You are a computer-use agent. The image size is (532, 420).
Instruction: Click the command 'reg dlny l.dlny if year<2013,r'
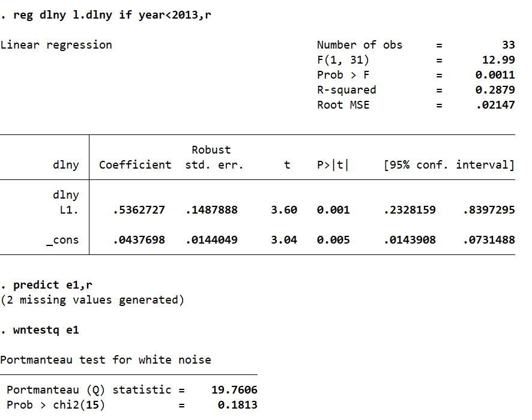[112, 15]
